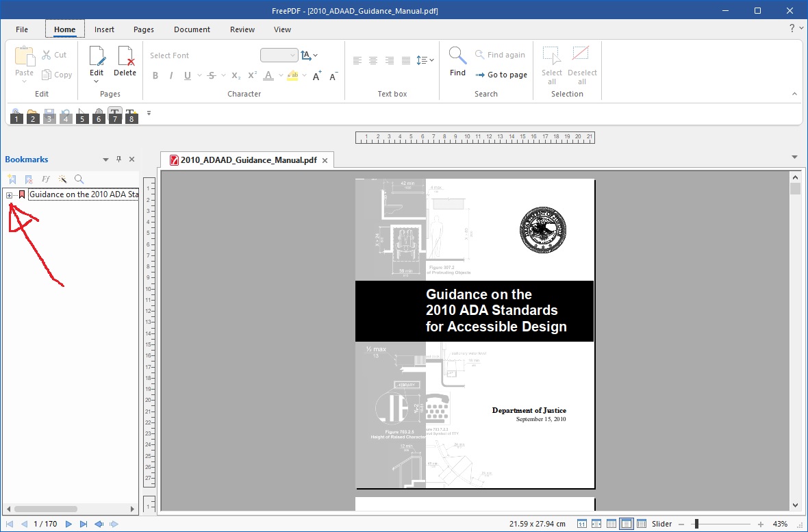Open the line spacing dropdown

pos(425,60)
